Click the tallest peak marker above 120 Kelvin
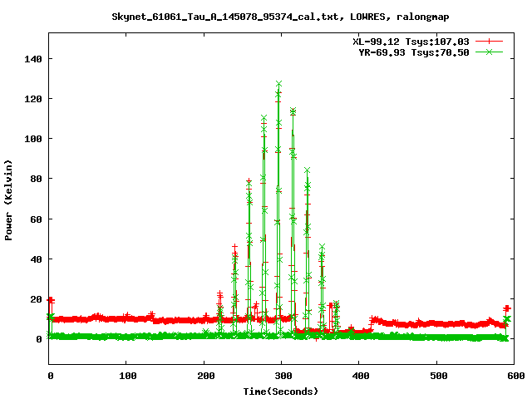Image resolution: width=532 pixels, height=399 pixels. pyautogui.click(x=278, y=84)
